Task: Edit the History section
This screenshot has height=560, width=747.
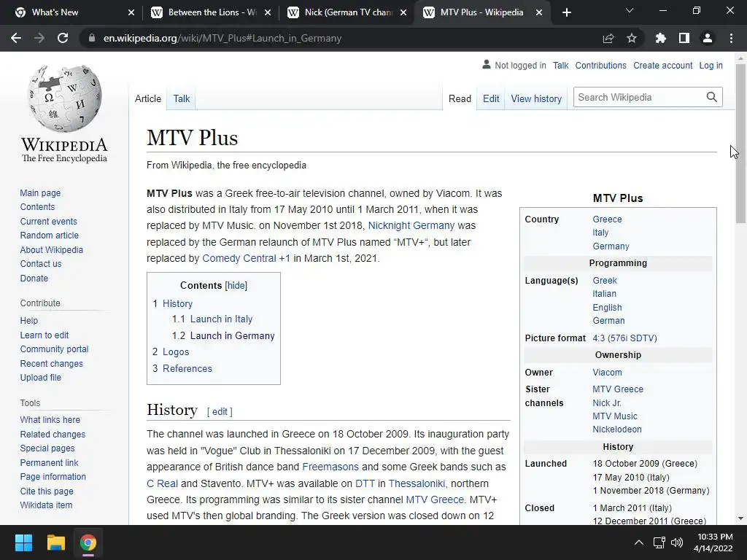Action: pos(220,411)
